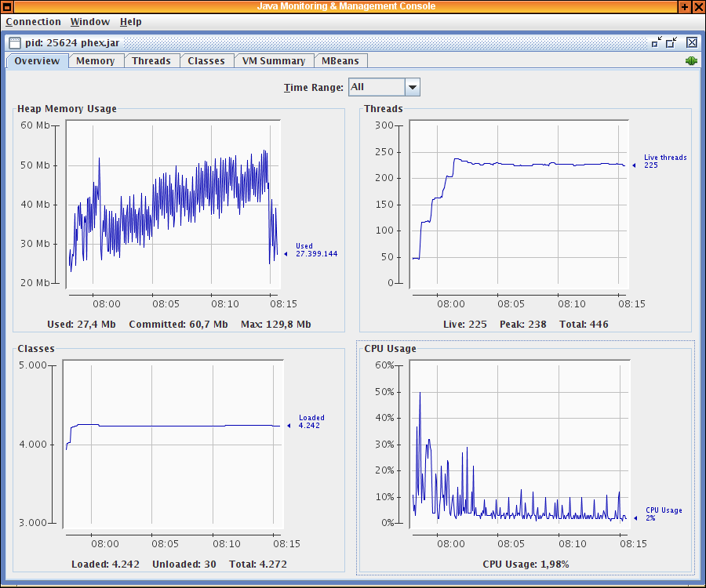Click 'Max: 129,8 Mb' heap summary text

click(276, 325)
